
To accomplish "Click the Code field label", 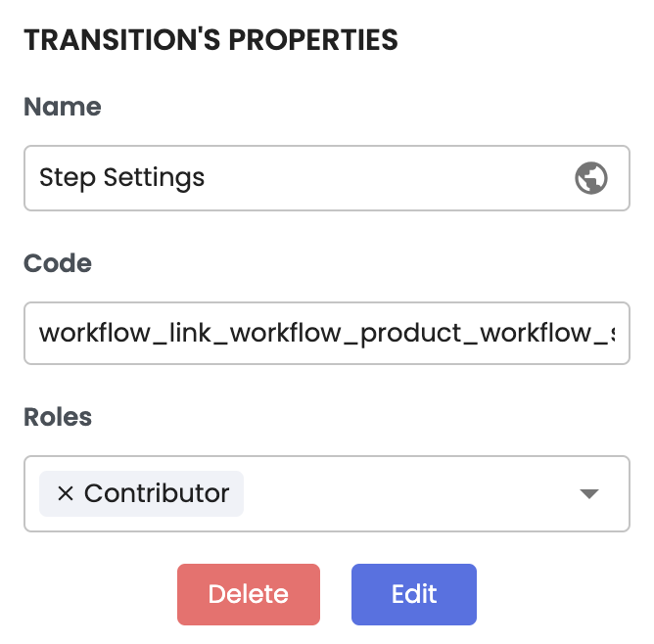I will tap(58, 263).
